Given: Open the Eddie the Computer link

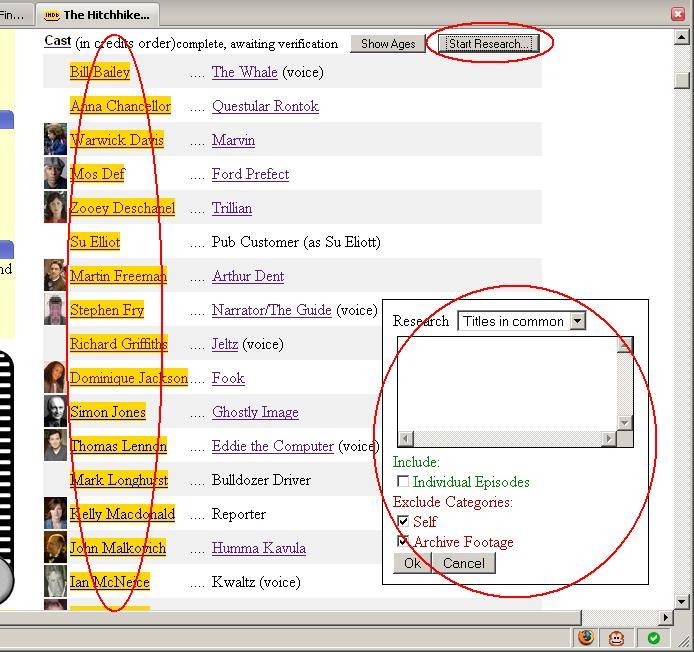Looking at the screenshot, I should 273,446.
